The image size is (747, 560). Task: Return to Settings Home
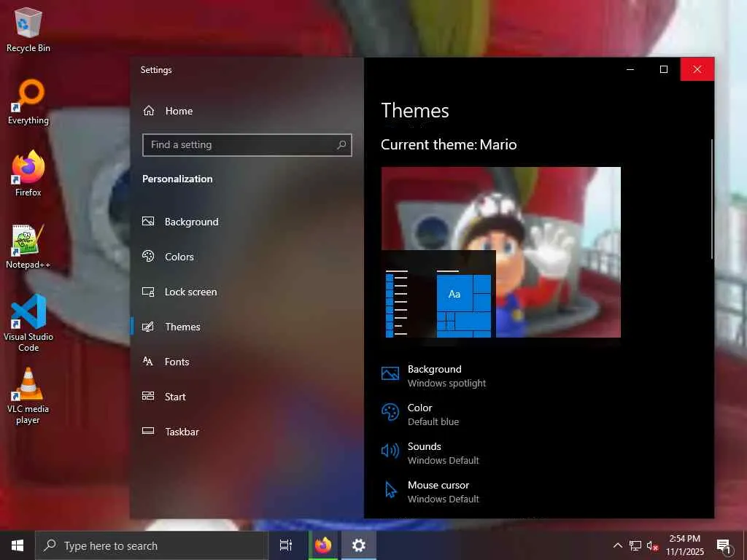pyautogui.click(x=247, y=111)
